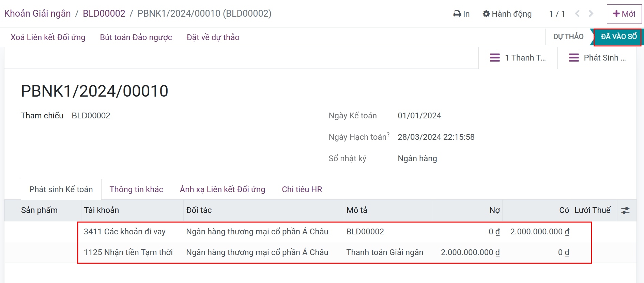Open the Hành động gear menu
644x283 pixels.
(507, 14)
